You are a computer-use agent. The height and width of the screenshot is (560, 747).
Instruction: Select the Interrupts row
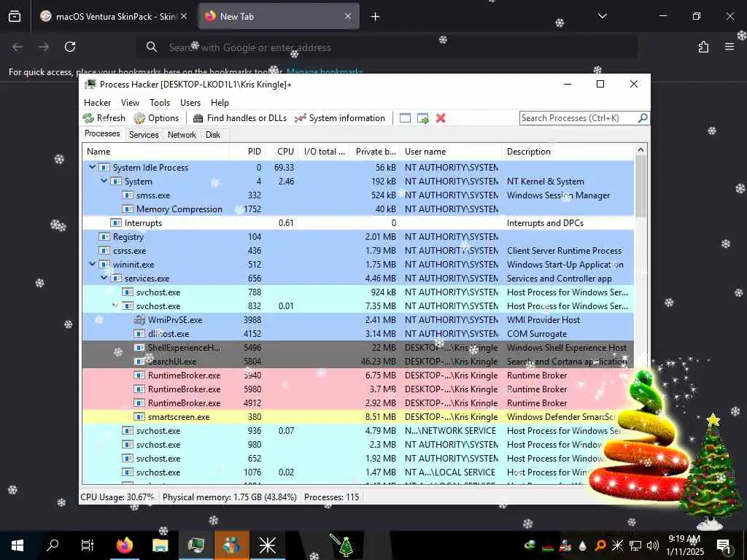[x=357, y=223]
